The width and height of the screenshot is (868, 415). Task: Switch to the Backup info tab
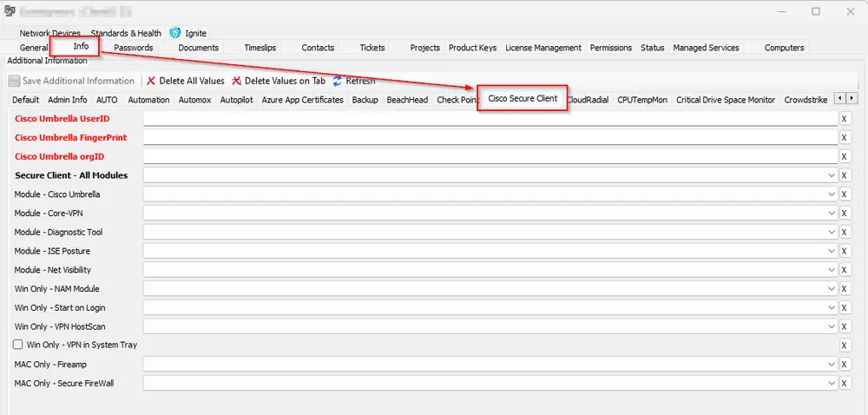[365, 100]
